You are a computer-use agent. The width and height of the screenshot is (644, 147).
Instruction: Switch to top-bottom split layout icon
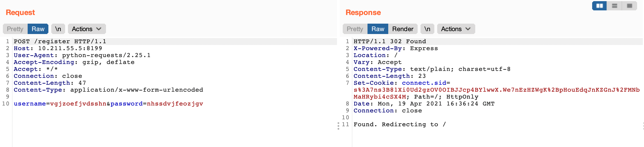(x=615, y=6)
